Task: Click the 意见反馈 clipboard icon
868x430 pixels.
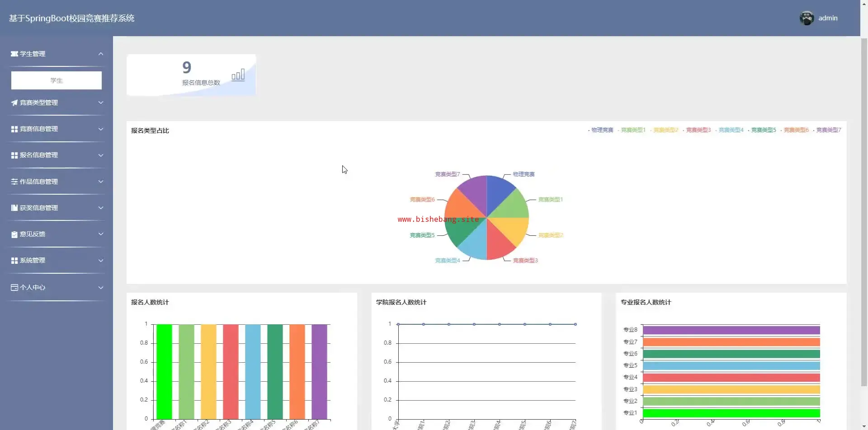Action: 14,234
